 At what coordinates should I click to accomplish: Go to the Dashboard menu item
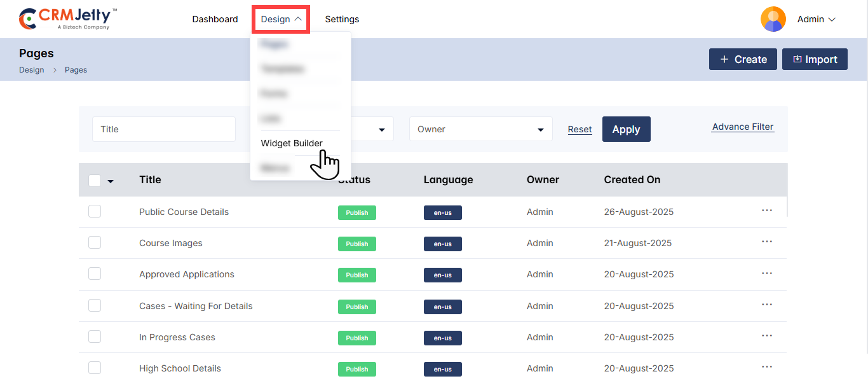click(x=215, y=19)
